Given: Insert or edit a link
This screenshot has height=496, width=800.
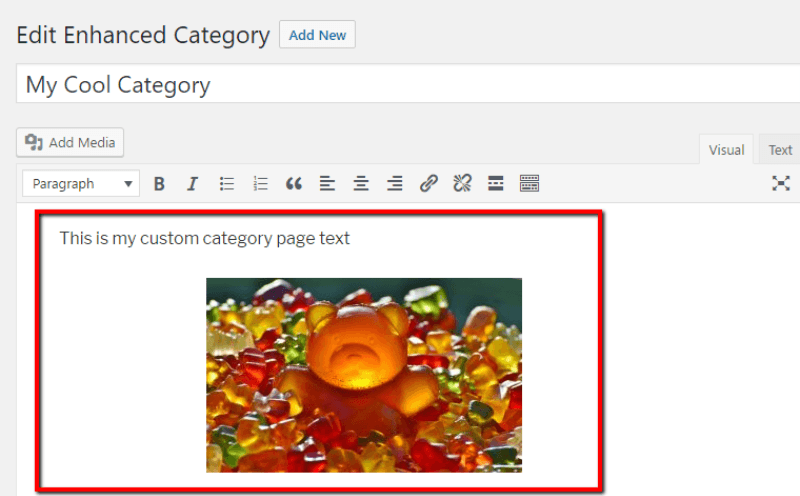Looking at the screenshot, I should pyautogui.click(x=428, y=184).
